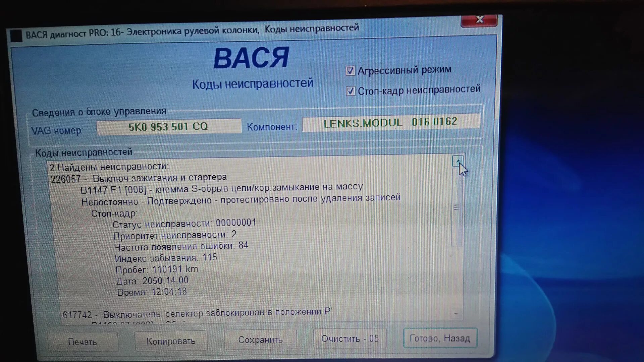Click the Очистить - 05 button
Screen dimensions: 644x362
pyautogui.click(x=350, y=339)
